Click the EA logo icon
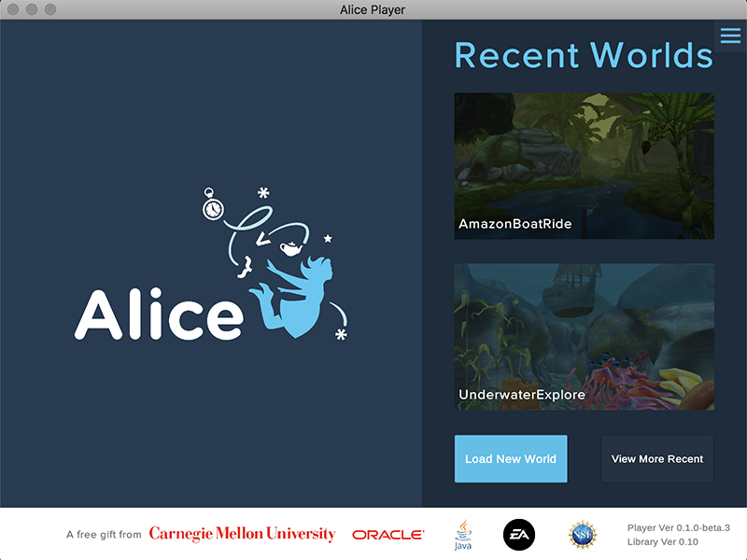This screenshot has height=560, width=747. (519, 535)
